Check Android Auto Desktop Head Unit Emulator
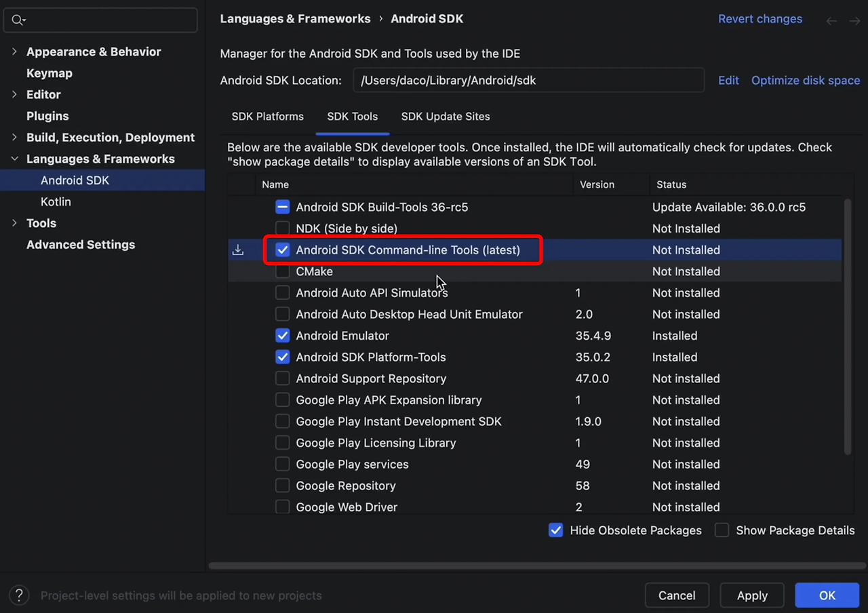This screenshot has width=868, height=613. (283, 315)
